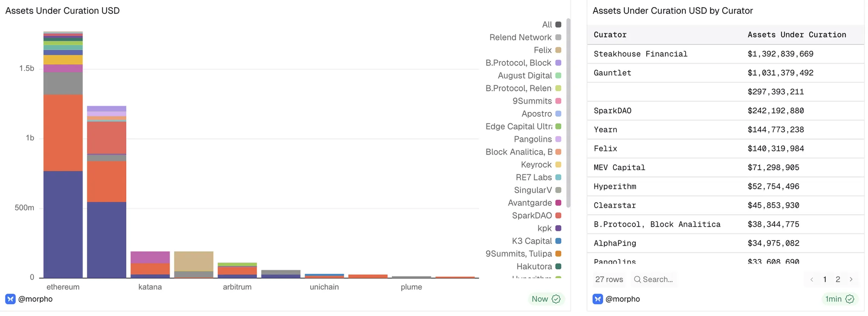Sort by the Assets Under Curation column header
Screen dimensions: 868x316
pyautogui.click(x=796, y=35)
